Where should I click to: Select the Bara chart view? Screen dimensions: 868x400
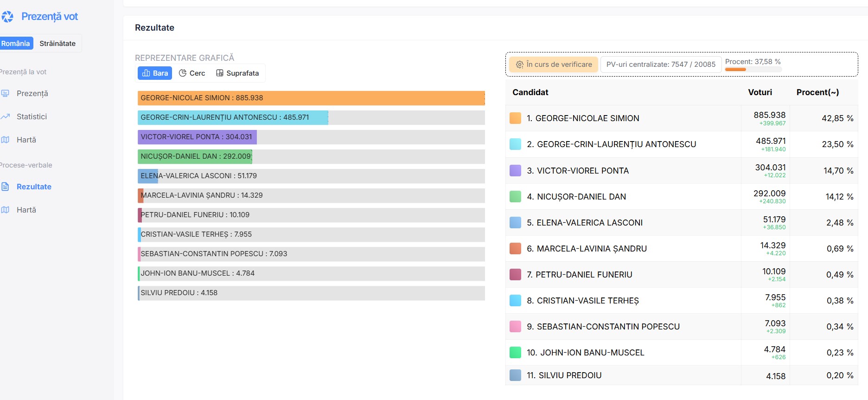click(x=155, y=73)
